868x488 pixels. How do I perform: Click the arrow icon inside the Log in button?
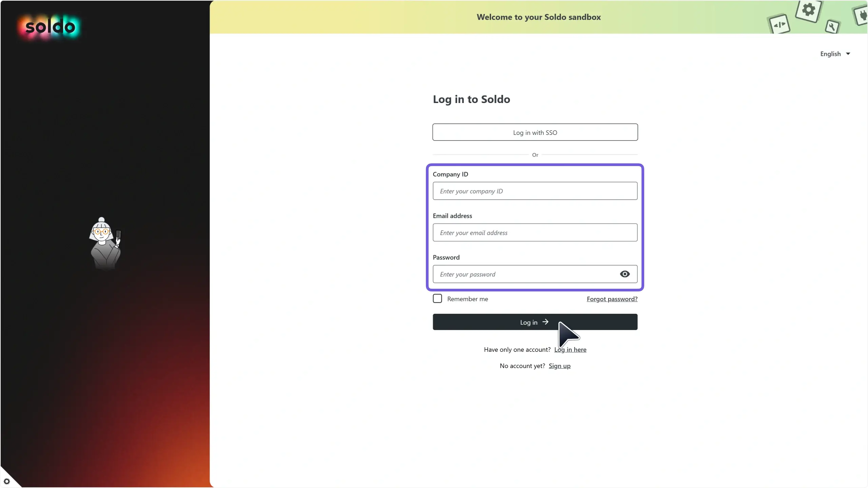click(545, 322)
